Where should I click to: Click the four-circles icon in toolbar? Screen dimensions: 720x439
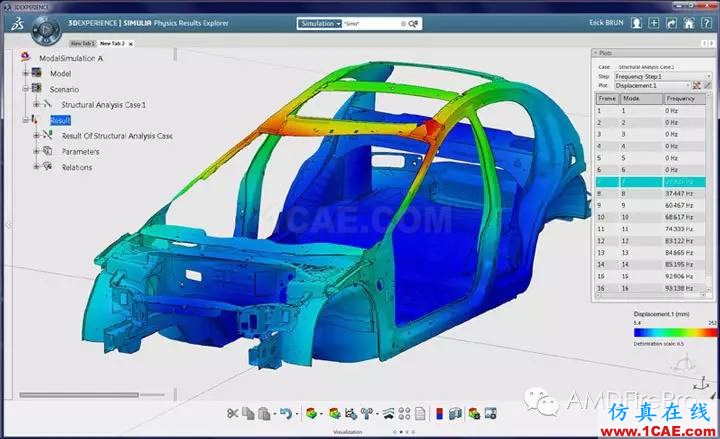tap(405, 414)
